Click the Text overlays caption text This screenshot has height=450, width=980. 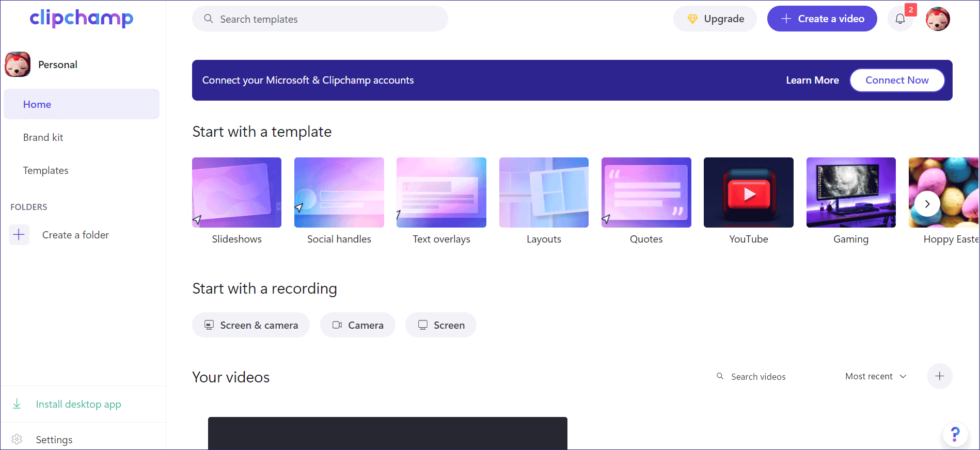(441, 239)
